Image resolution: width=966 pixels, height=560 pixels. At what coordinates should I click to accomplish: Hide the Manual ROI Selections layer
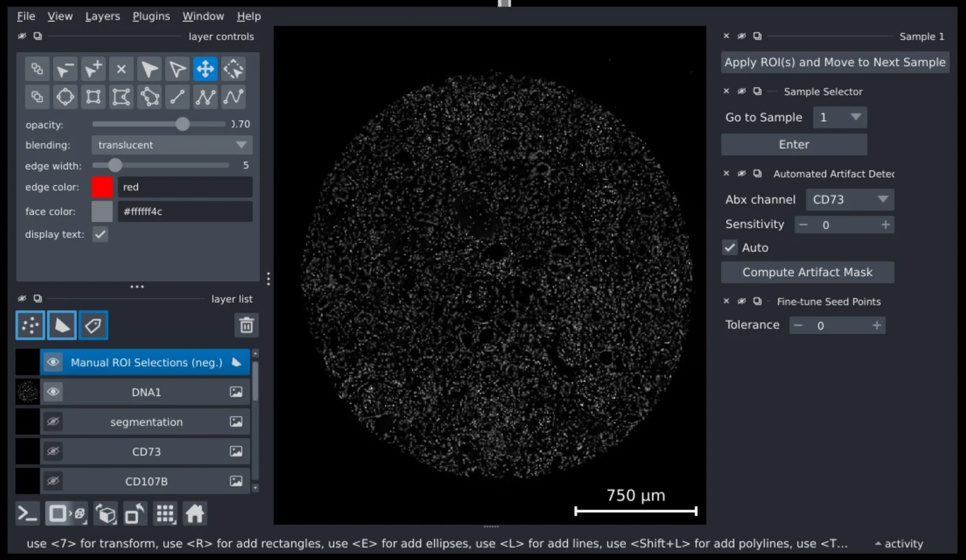point(53,362)
